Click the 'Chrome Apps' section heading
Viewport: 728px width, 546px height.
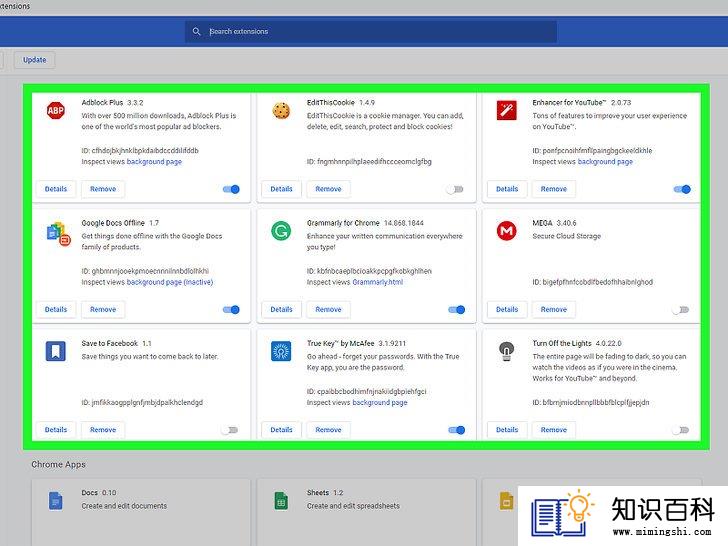pyautogui.click(x=58, y=464)
